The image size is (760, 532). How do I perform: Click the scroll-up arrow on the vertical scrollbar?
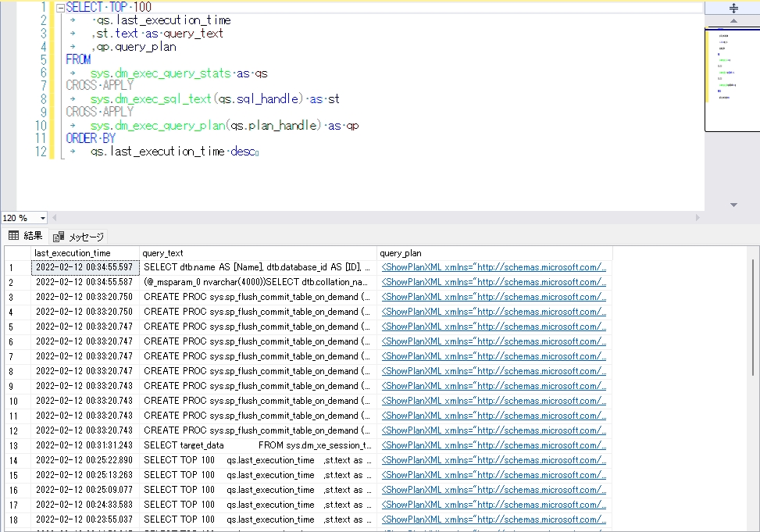pyautogui.click(x=733, y=20)
